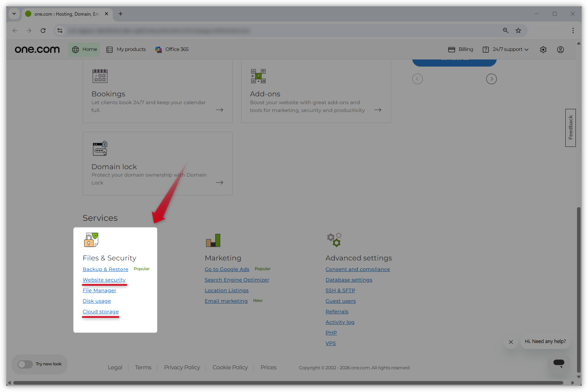Bookmark this page with the star icon
The width and height of the screenshot is (588, 392).
518,31
